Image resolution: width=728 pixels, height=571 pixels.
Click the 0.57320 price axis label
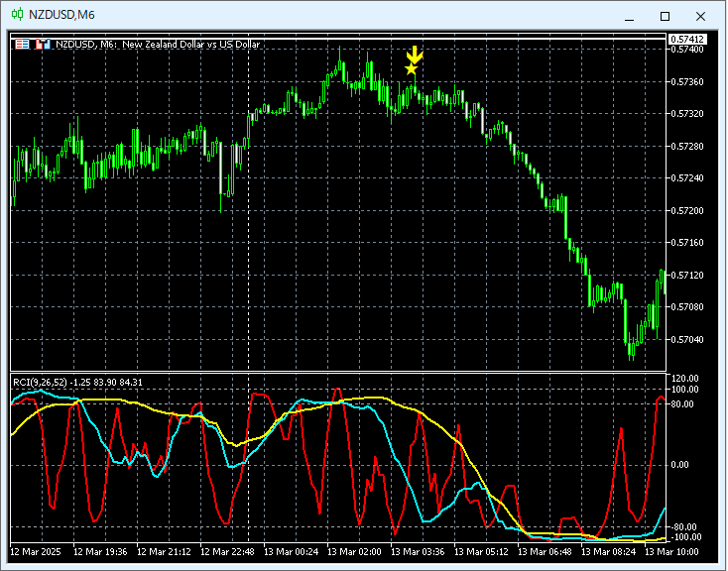coord(687,114)
